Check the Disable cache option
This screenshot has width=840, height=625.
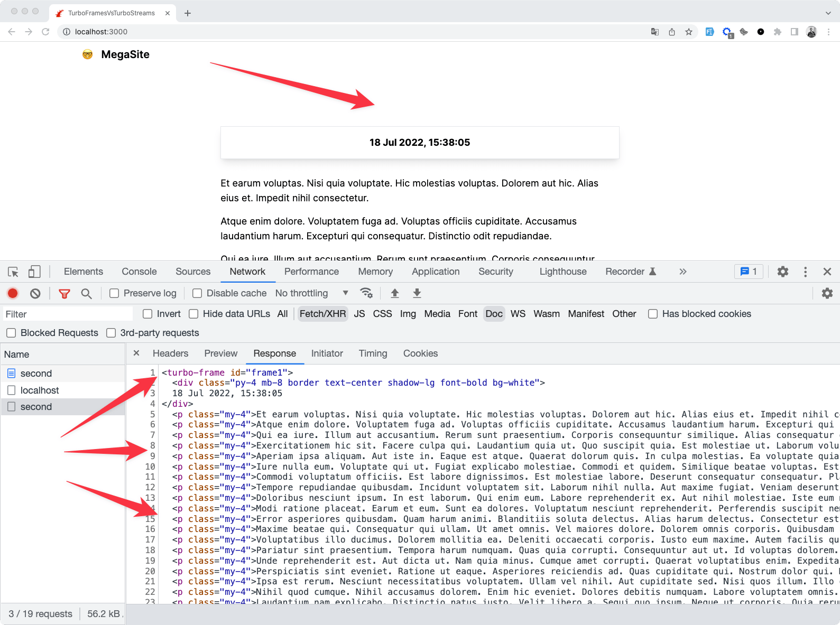pos(197,293)
